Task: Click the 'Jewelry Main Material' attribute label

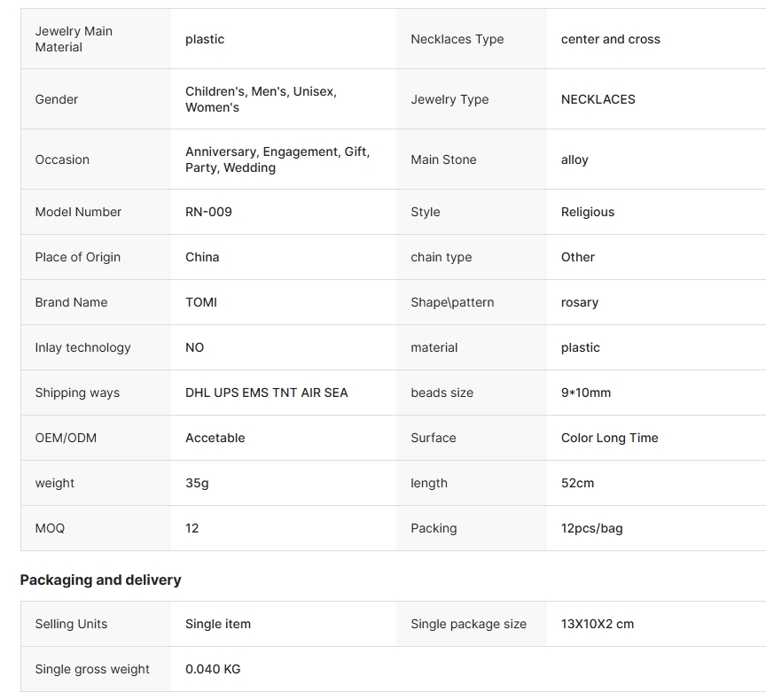Action: click(74, 39)
